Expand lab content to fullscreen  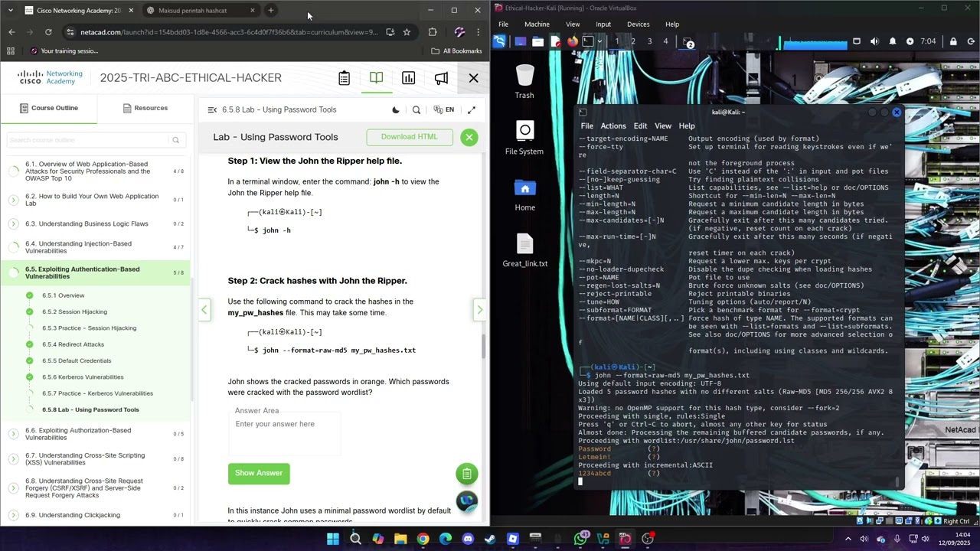[x=472, y=109]
